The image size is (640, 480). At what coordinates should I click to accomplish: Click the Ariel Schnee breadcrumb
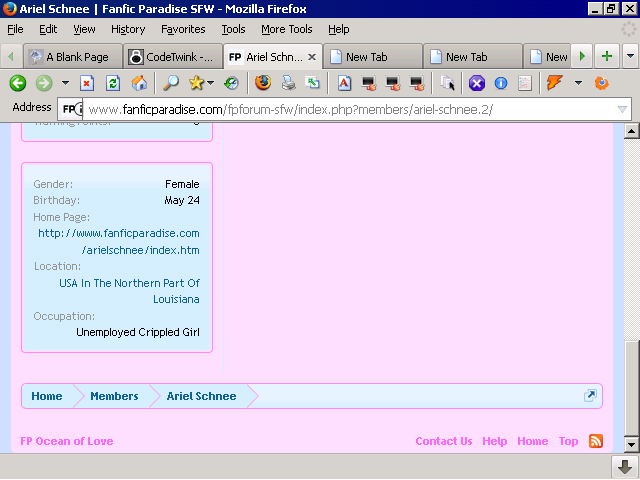pyautogui.click(x=201, y=396)
